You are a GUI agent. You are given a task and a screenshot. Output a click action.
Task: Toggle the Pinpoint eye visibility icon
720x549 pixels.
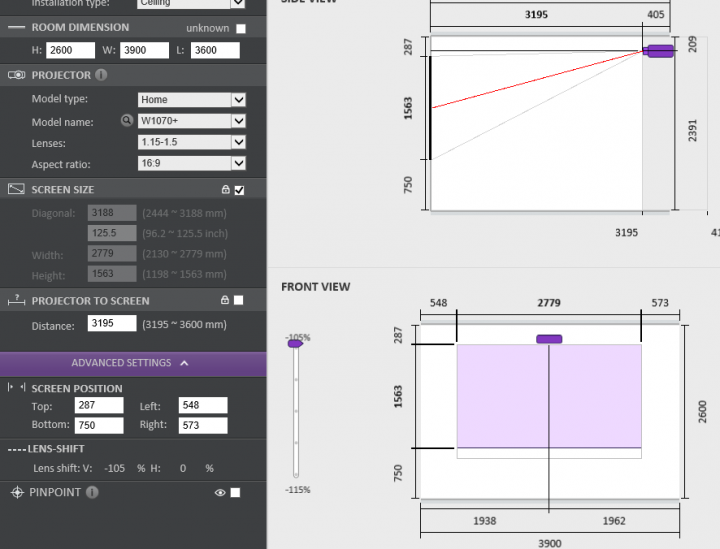(x=220, y=493)
